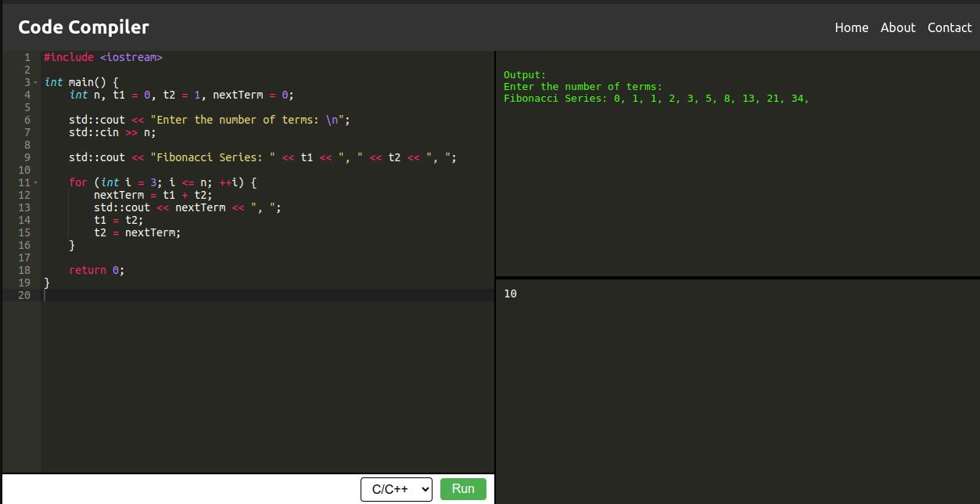
Task: Open the C/C++ language dropdown
Action: 397,489
